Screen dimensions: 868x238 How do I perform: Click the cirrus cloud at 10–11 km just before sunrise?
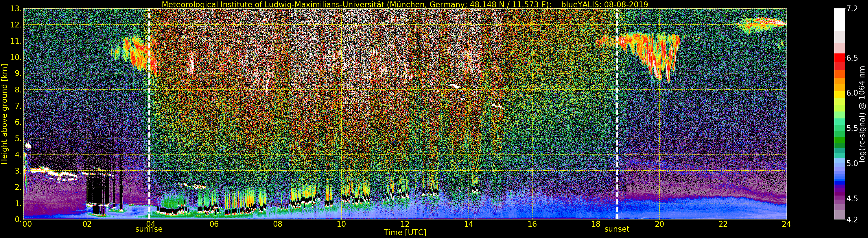(135, 54)
